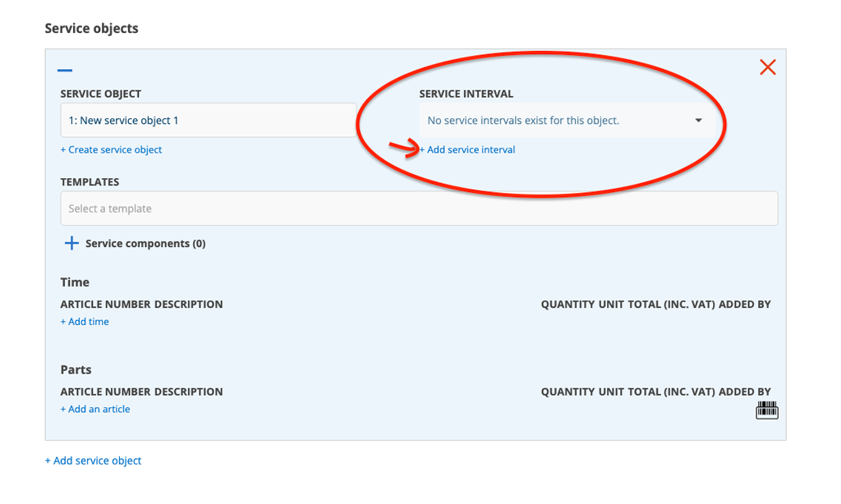Click the 'Parts' section heading
Image resolution: width=841 pixels, height=504 pixels.
[76, 369]
